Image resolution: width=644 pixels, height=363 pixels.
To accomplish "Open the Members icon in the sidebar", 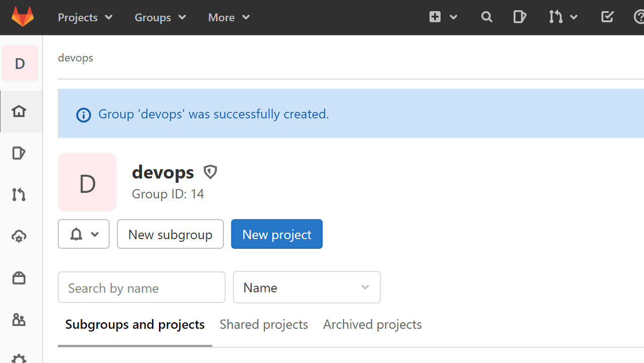I will (x=19, y=320).
